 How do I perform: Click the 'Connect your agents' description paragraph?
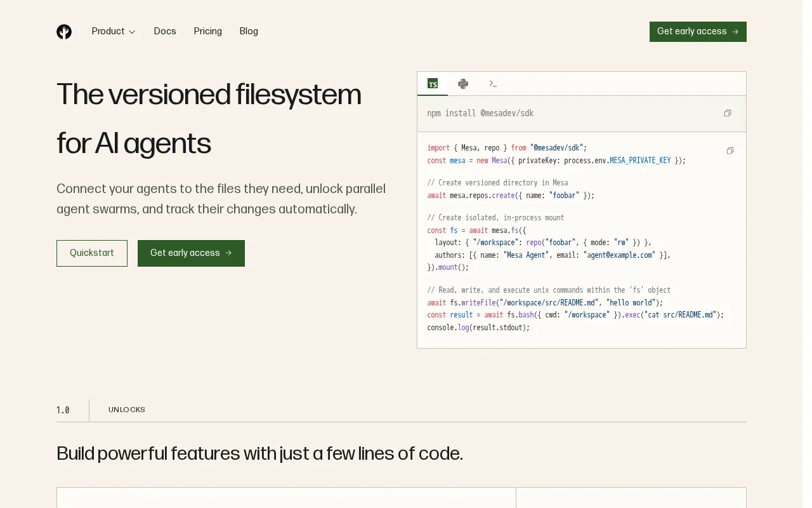tap(221, 199)
